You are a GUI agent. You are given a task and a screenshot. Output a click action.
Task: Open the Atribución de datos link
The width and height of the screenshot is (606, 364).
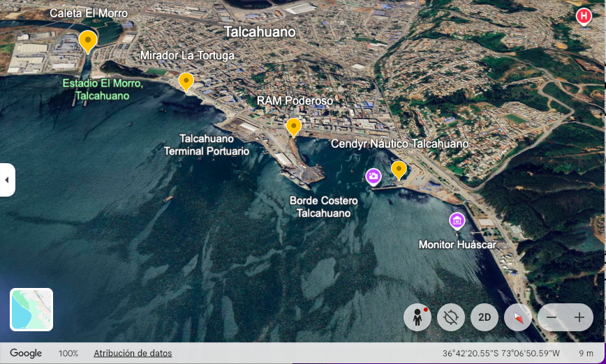(x=133, y=354)
